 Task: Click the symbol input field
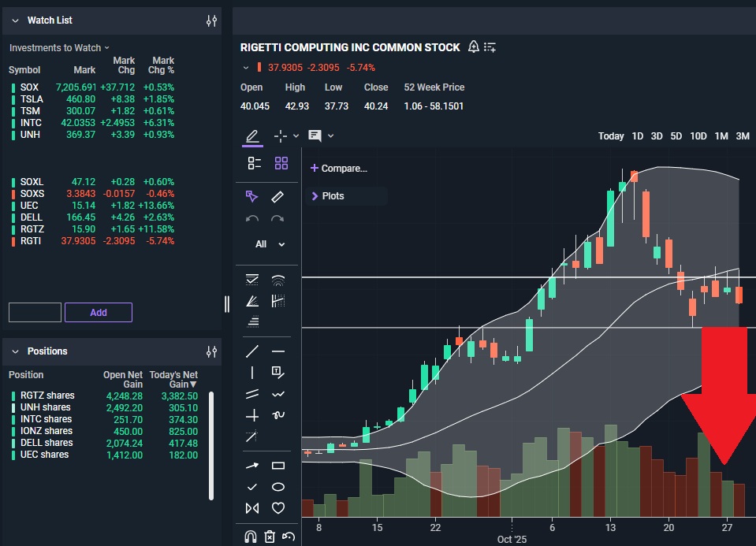pos(35,312)
